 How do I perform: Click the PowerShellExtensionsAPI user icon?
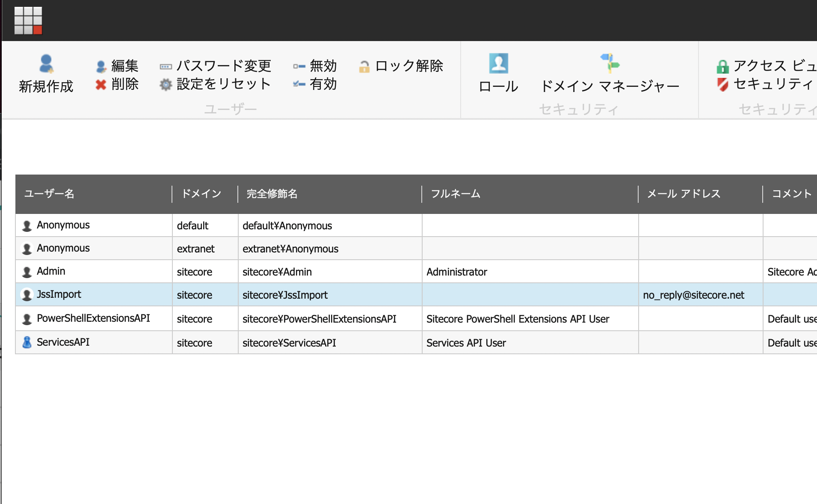coord(27,319)
